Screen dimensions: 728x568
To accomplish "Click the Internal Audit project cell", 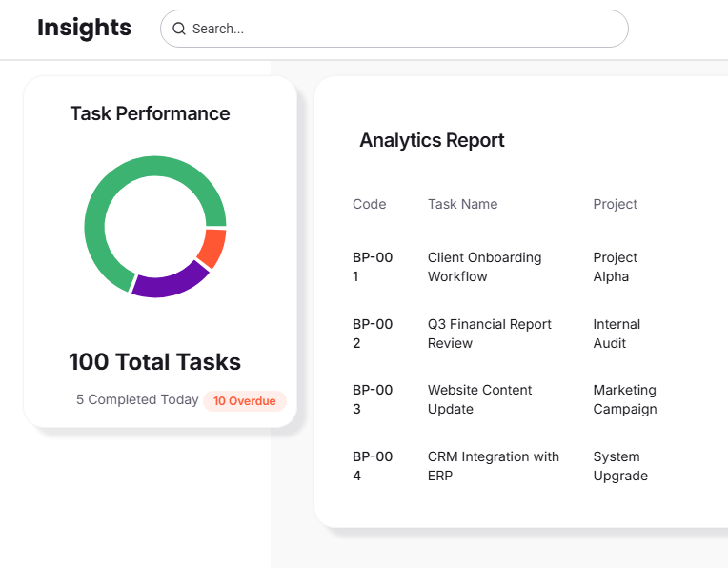I will [x=617, y=334].
